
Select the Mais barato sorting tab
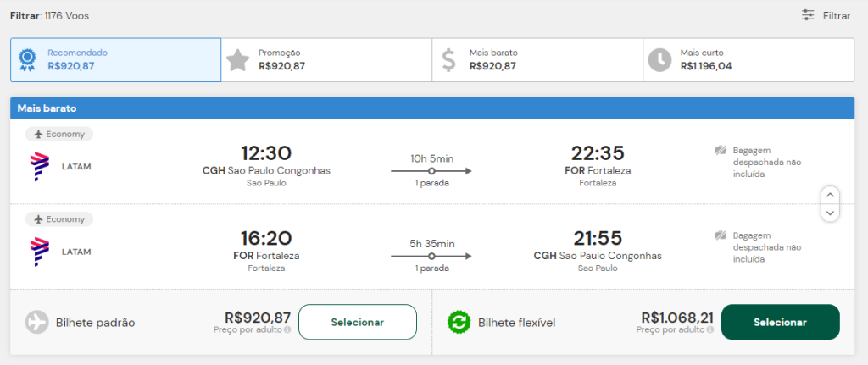click(x=537, y=59)
